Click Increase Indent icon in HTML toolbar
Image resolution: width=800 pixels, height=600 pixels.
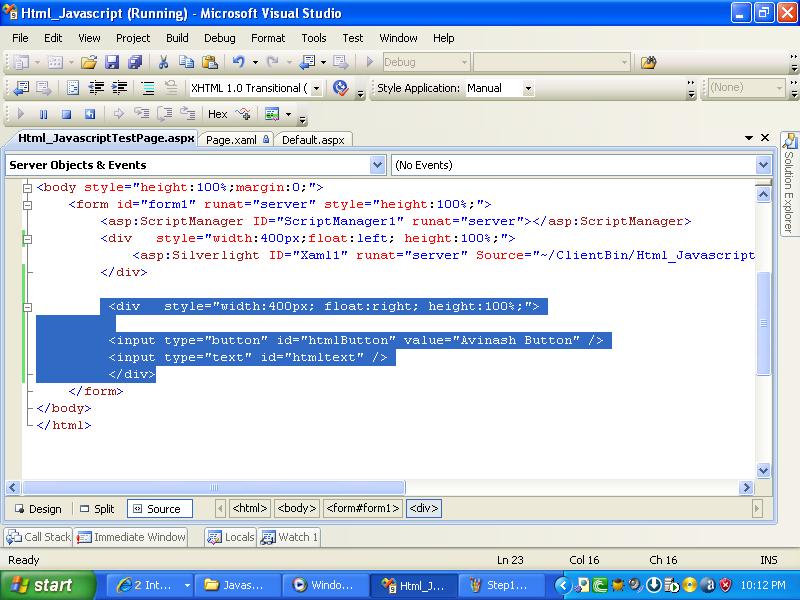pos(119,88)
